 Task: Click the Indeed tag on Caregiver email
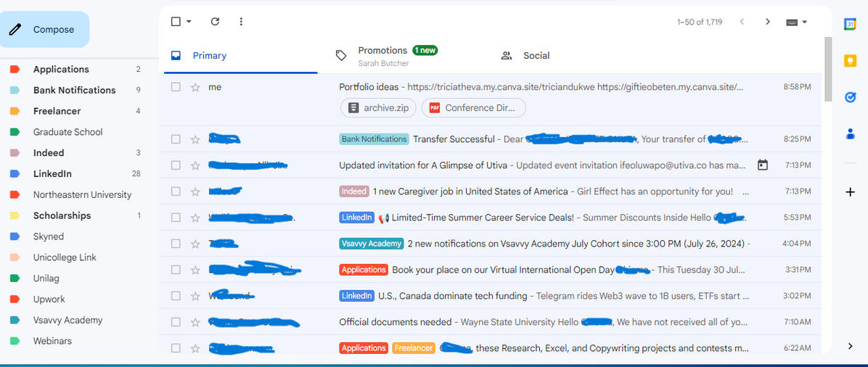pyautogui.click(x=353, y=191)
